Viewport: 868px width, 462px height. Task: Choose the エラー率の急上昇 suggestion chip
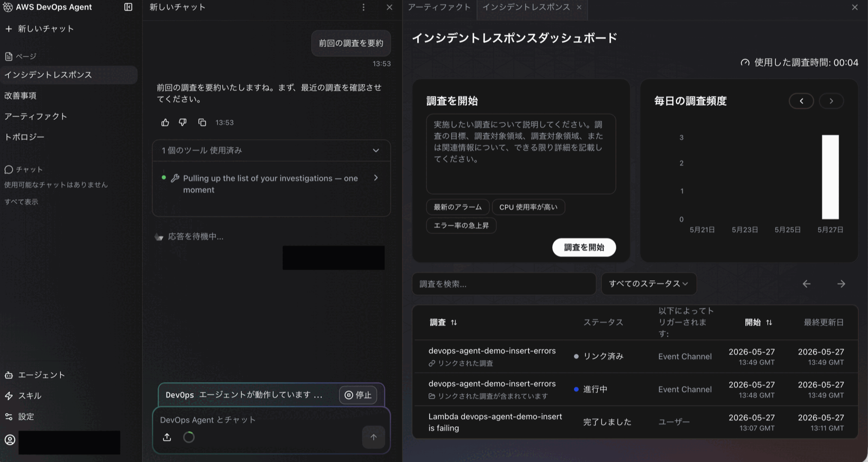[461, 226]
